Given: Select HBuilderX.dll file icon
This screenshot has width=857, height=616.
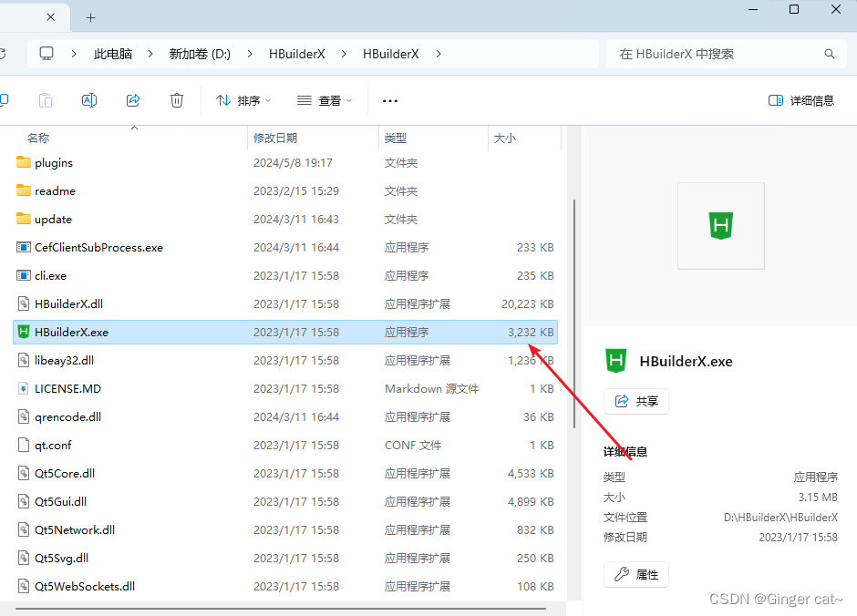Looking at the screenshot, I should (24, 303).
